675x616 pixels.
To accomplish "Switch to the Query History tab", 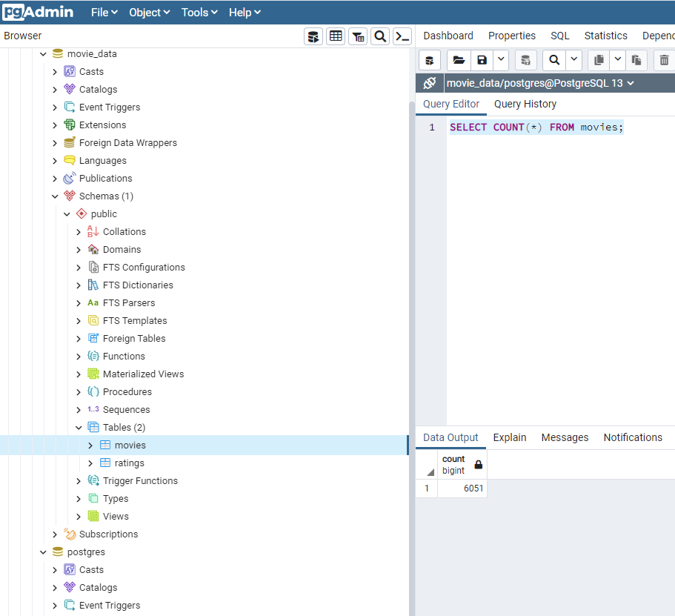I will (525, 104).
